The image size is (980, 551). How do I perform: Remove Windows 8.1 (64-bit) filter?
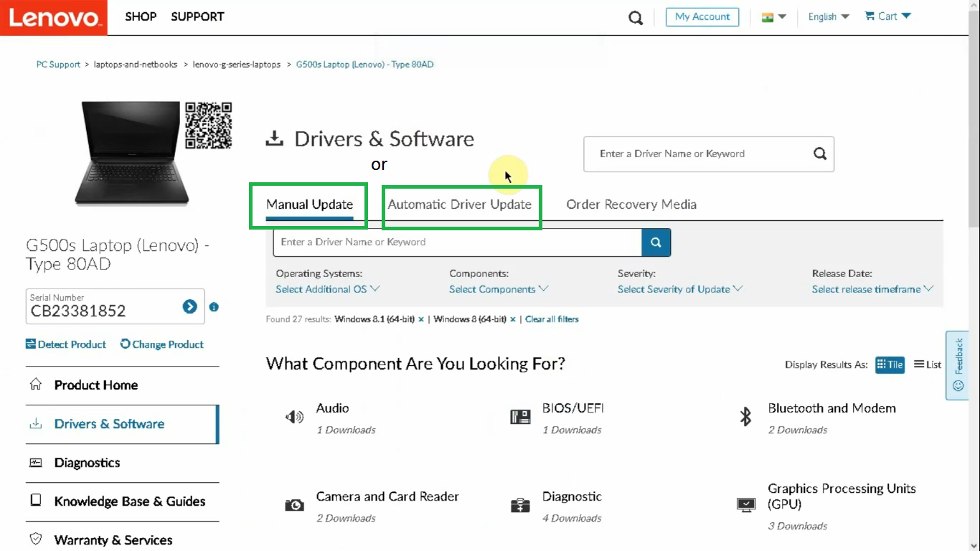[421, 319]
